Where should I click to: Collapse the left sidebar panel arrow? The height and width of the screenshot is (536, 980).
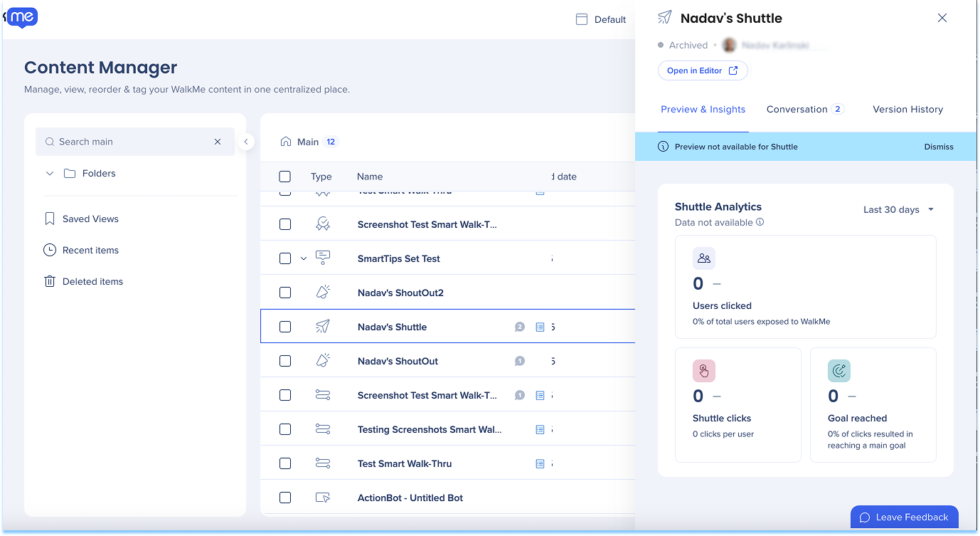pyautogui.click(x=246, y=142)
